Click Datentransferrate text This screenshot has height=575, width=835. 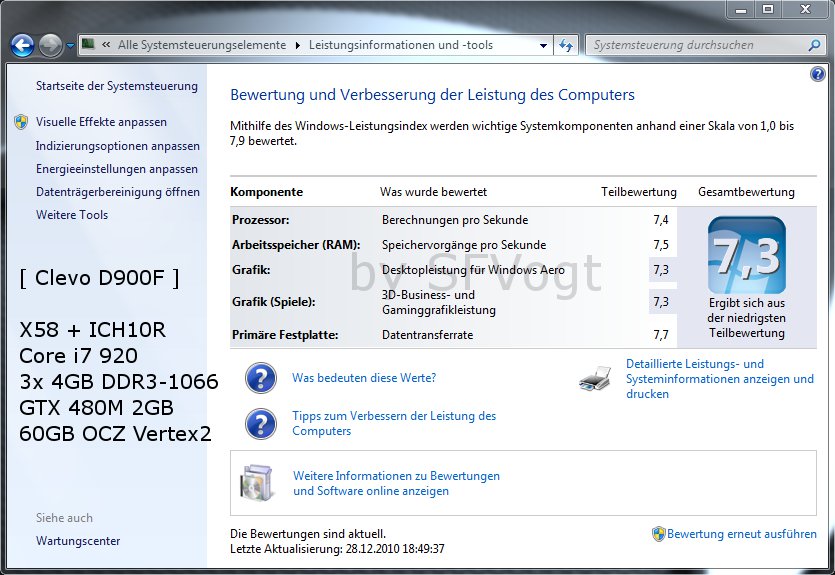tap(428, 335)
